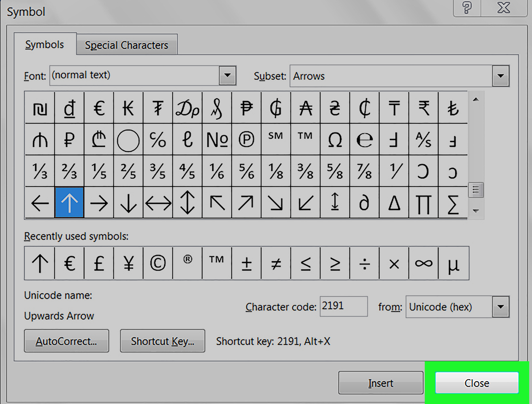Pick the copyright symbol from recently used
This screenshot has width=532, height=404.
pyautogui.click(x=158, y=263)
